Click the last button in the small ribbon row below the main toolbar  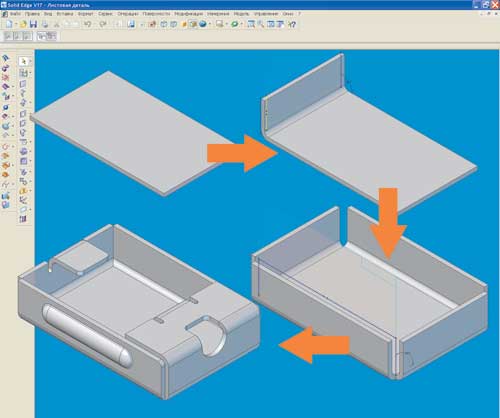tap(51, 36)
